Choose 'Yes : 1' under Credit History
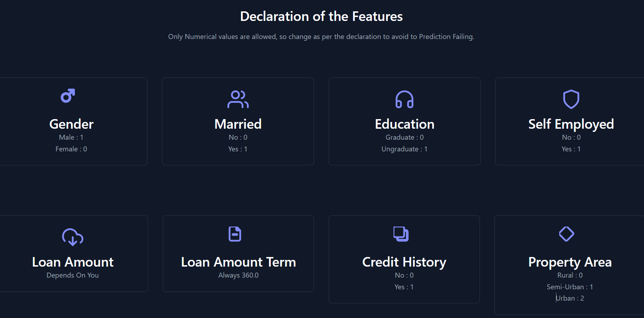The height and width of the screenshot is (318, 644). [404, 287]
